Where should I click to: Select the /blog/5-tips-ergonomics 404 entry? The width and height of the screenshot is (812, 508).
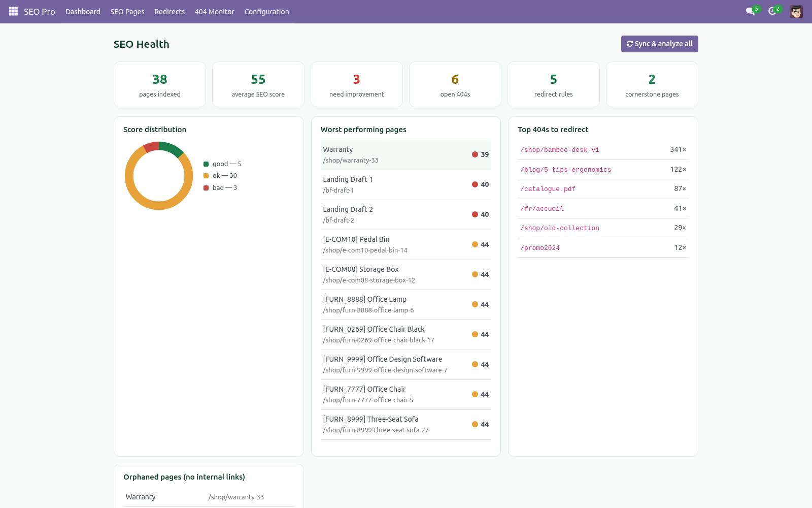point(603,170)
